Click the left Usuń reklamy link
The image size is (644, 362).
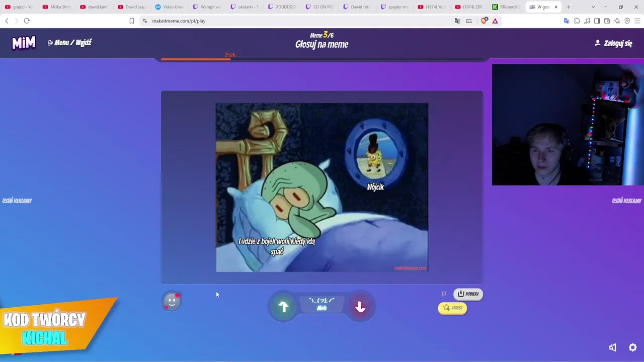coord(17,201)
